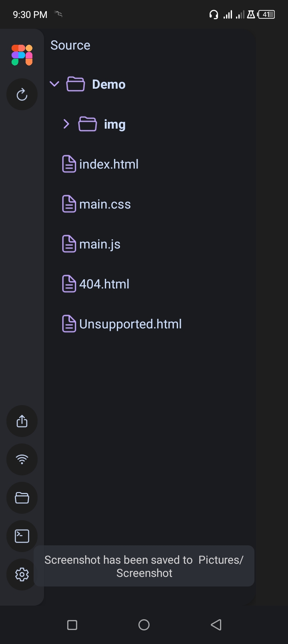This screenshot has height=644, width=288.
Task: Collapse the Demo folder chevron
Action: coord(54,84)
